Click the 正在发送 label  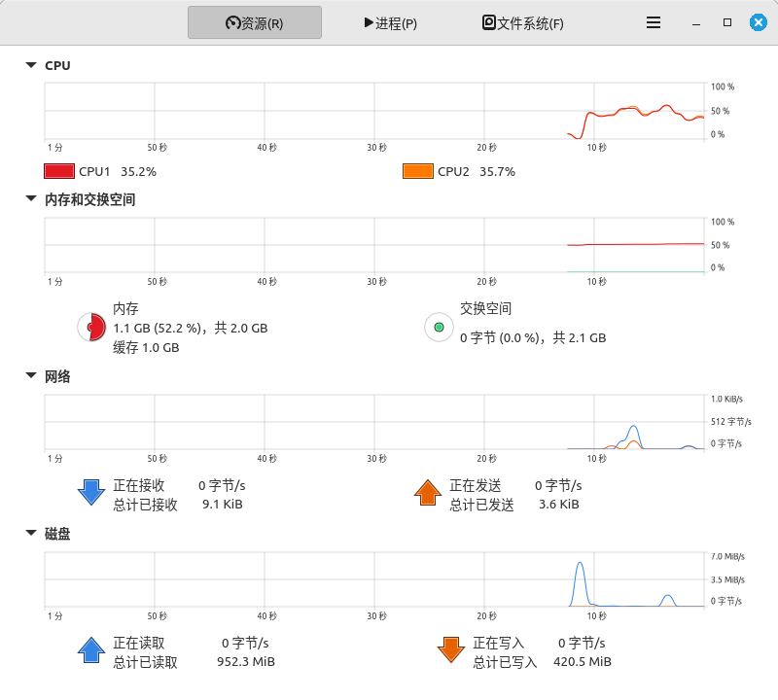tap(476, 485)
